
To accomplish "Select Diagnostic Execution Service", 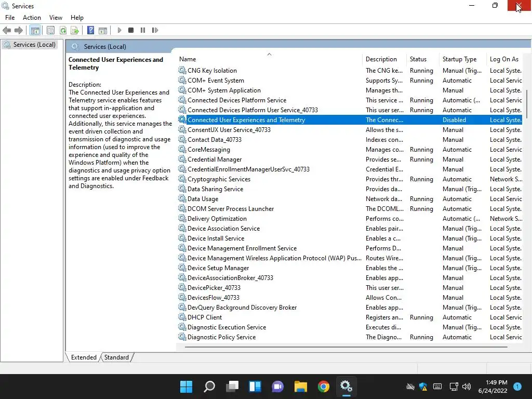I will pyautogui.click(x=350, y=327).
